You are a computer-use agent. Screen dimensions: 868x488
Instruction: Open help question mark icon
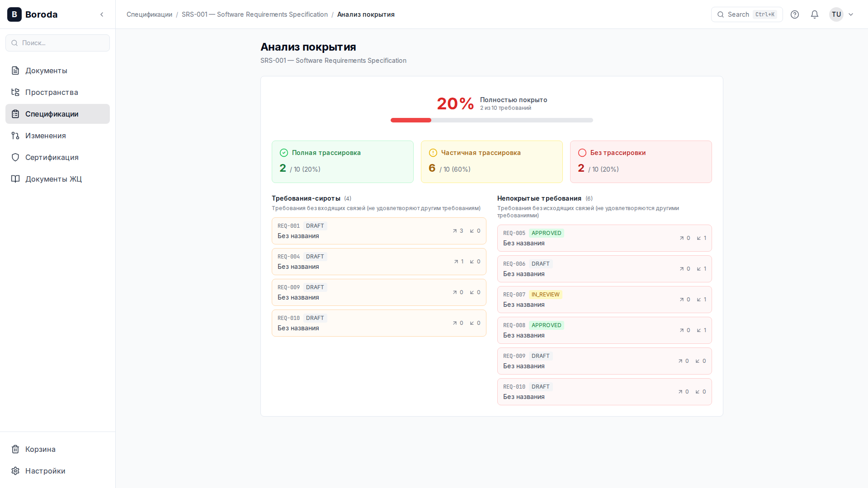point(795,14)
